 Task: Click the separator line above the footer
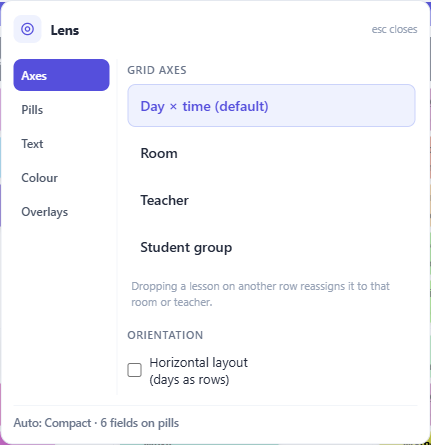pyautogui.click(x=215, y=405)
